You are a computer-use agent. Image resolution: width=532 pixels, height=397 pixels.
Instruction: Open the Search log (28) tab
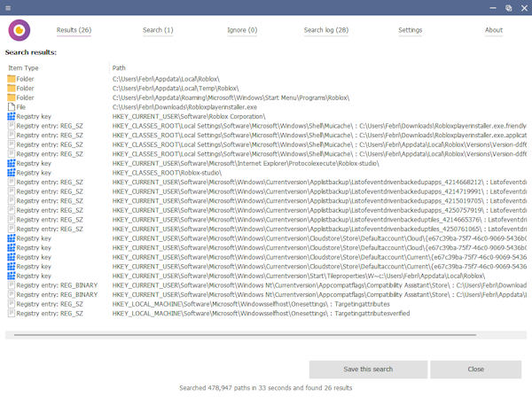326,30
